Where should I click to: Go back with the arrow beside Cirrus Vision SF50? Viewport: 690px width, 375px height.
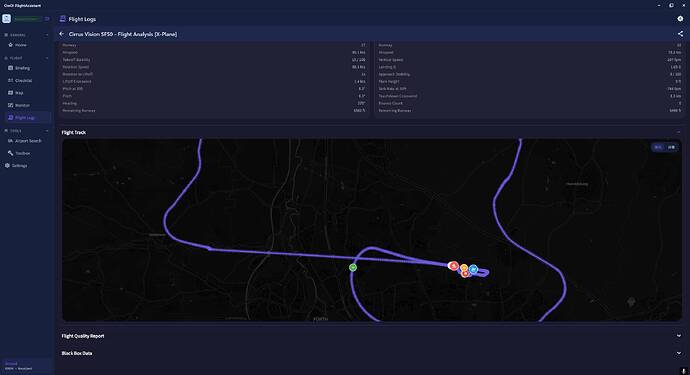[x=62, y=34]
